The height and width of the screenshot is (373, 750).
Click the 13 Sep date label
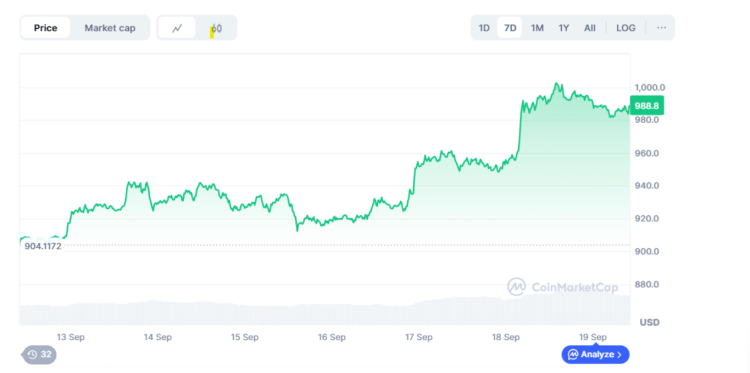click(71, 337)
